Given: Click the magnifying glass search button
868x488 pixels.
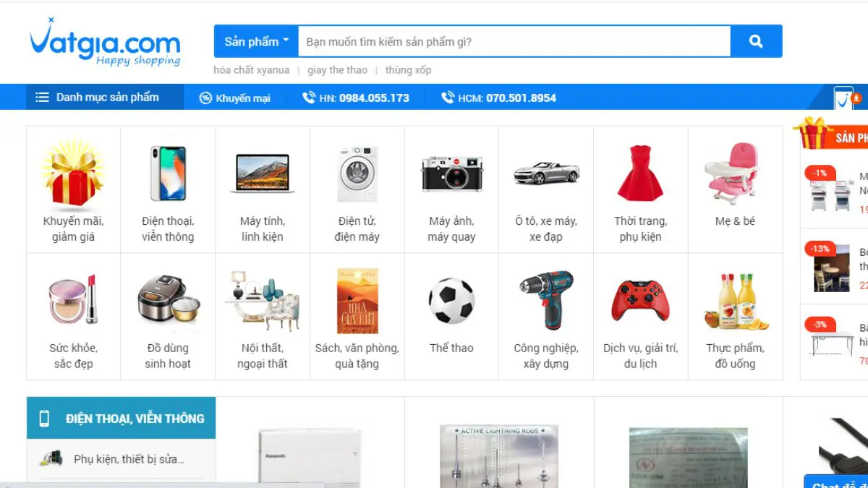Looking at the screenshot, I should pos(756,41).
